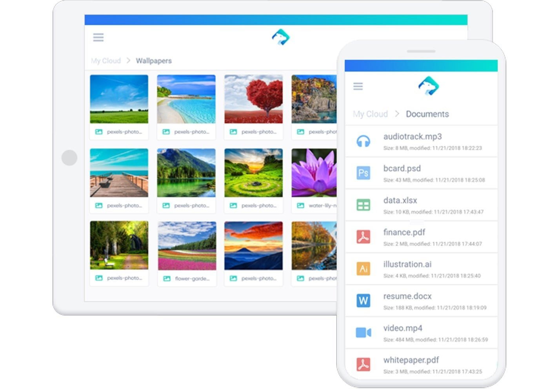
Task: Click the Word icon next to resume.docx
Action: (363, 301)
